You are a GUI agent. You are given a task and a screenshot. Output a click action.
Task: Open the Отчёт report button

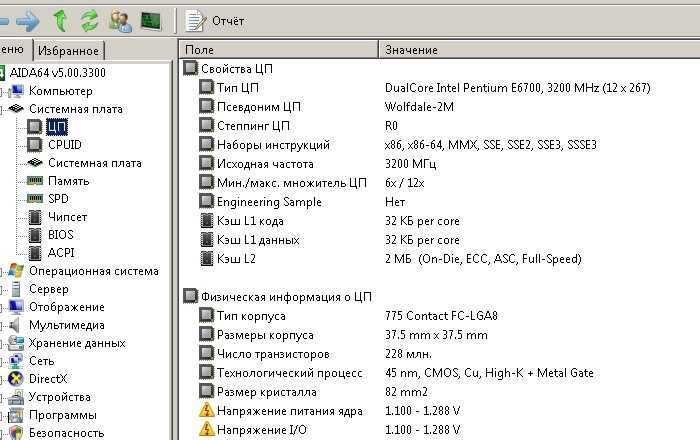click(x=215, y=21)
